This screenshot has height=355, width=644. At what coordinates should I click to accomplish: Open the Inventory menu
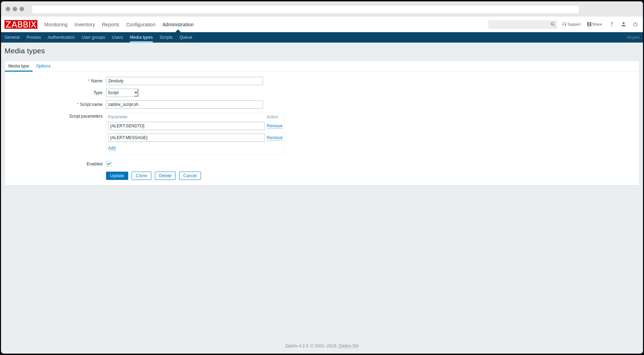85,25
